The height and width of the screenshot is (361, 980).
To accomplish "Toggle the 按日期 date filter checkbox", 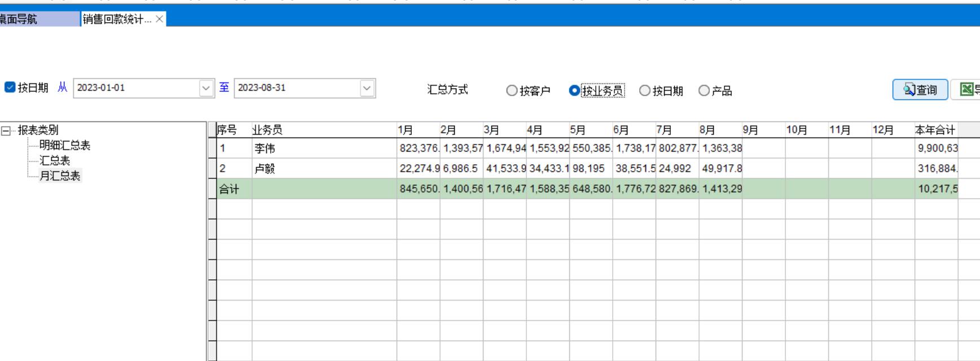I will (10, 87).
